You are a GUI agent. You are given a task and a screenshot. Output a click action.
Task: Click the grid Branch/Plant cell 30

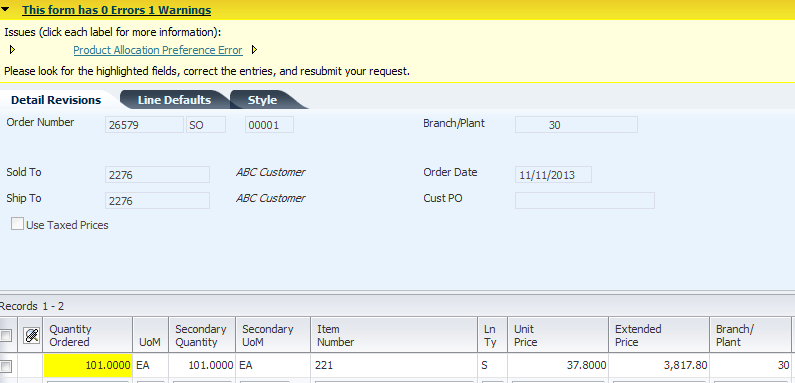(750, 365)
